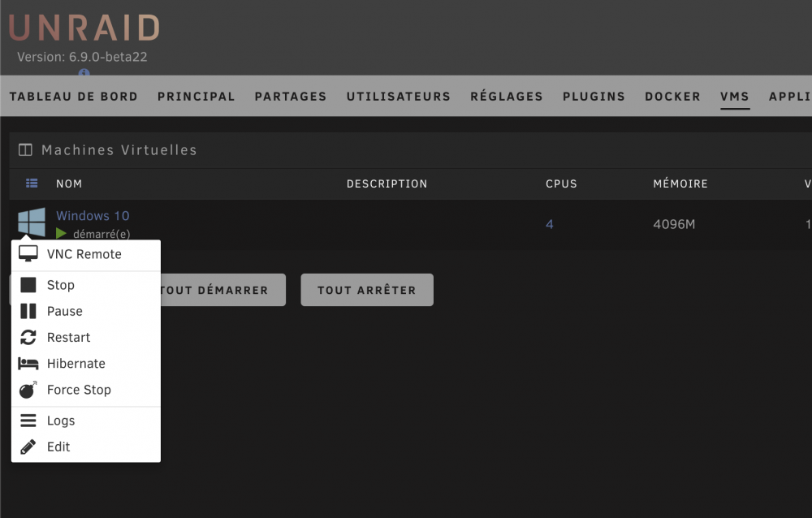Click the Machines Virtuelles heading

pos(119,150)
